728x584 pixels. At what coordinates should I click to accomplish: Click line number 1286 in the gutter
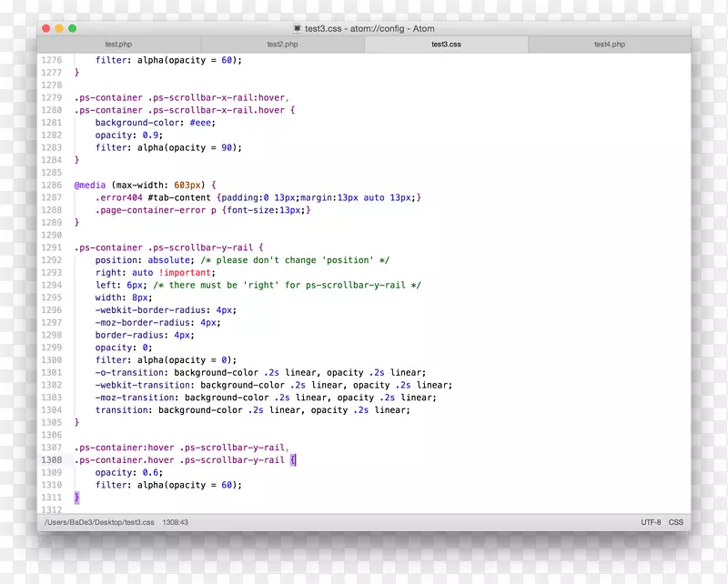point(51,185)
